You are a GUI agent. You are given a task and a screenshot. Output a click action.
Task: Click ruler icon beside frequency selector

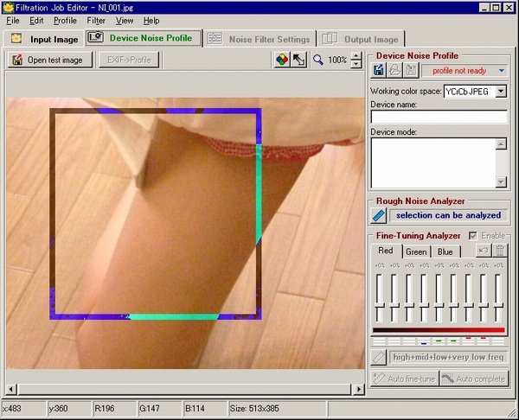(378, 358)
